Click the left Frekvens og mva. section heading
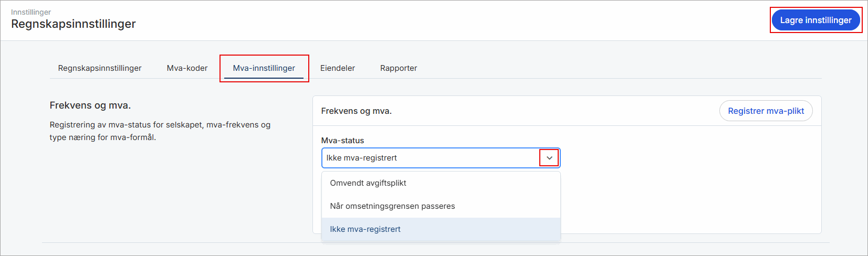This screenshot has height=256, width=868. click(x=90, y=105)
